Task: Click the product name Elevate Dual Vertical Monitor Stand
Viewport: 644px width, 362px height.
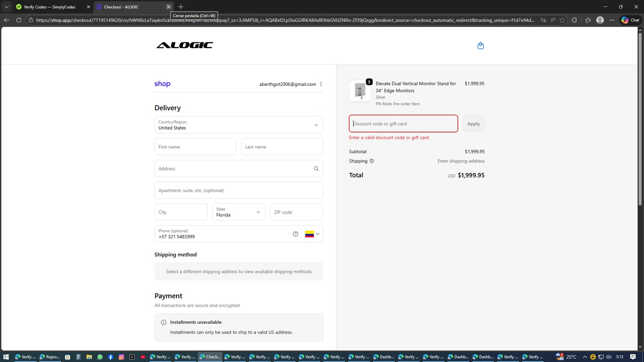Action: pos(416,87)
